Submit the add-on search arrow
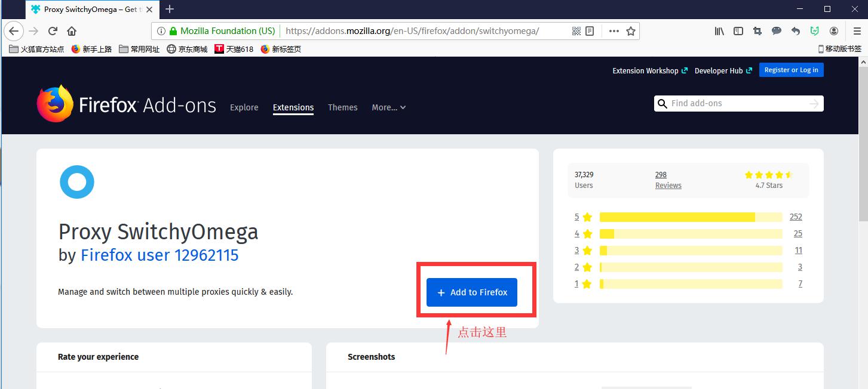Screen dimensions: 868x389 point(814,104)
